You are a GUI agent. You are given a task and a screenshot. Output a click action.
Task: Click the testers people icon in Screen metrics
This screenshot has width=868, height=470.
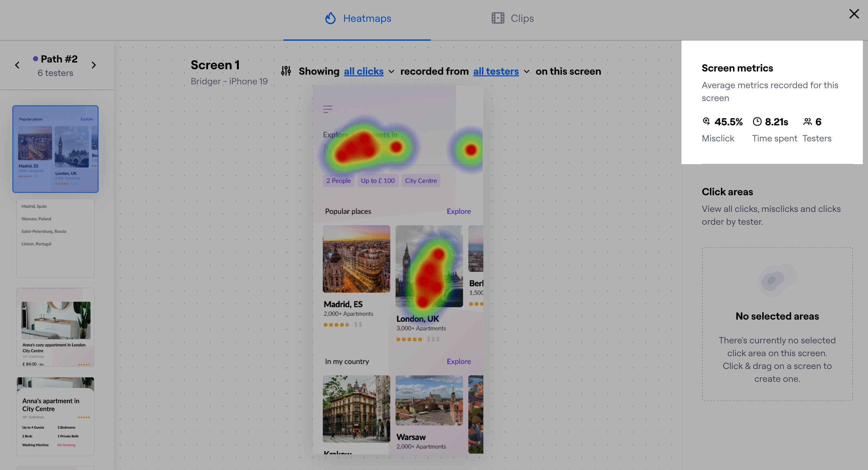[x=807, y=121]
